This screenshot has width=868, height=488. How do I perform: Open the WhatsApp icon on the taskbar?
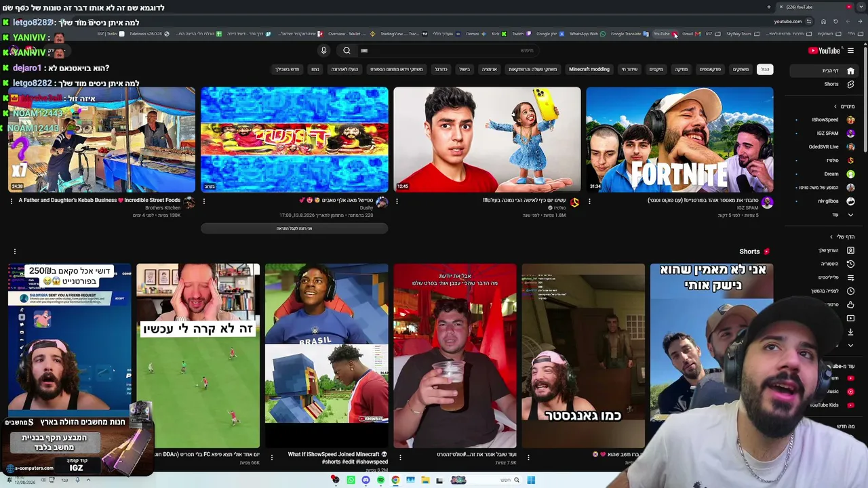click(351, 480)
